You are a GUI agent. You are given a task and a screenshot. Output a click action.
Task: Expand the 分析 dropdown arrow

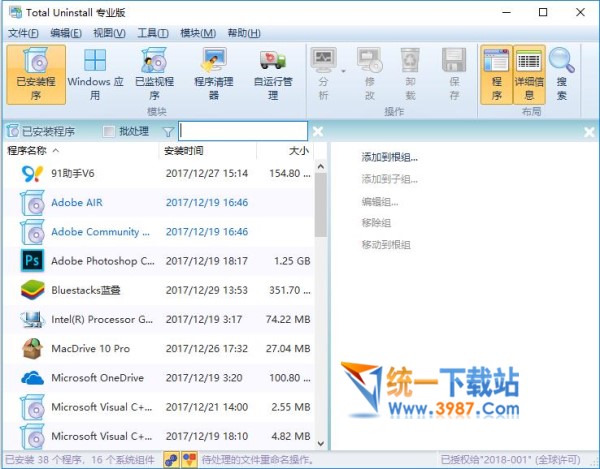pyautogui.click(x=343, y=71)
